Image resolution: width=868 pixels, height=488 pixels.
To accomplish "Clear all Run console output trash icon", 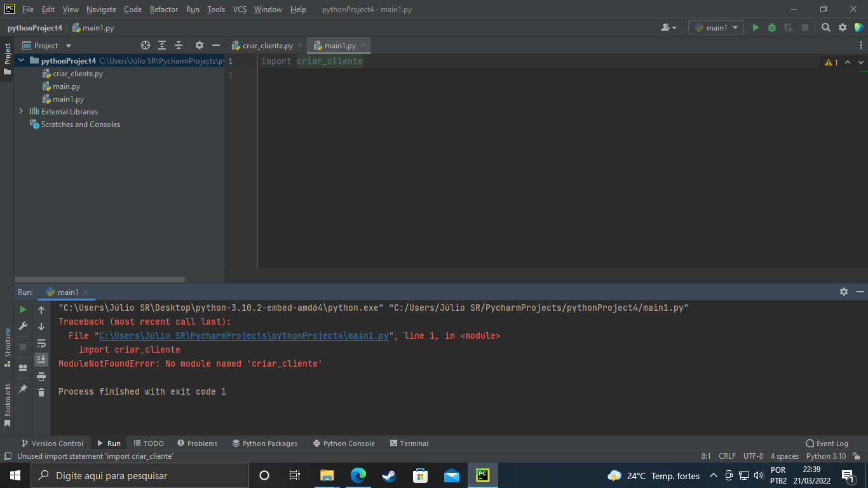I will click(x=41, y=393).
